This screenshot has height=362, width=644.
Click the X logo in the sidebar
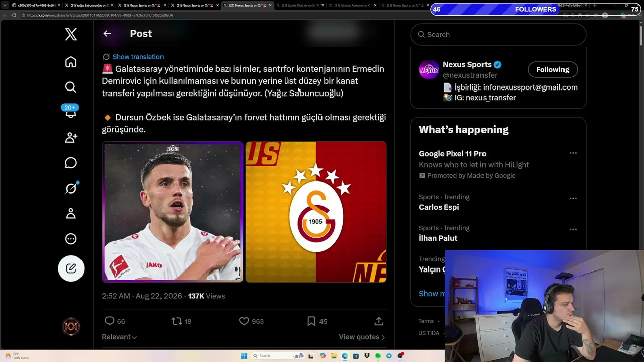(71, 34)
